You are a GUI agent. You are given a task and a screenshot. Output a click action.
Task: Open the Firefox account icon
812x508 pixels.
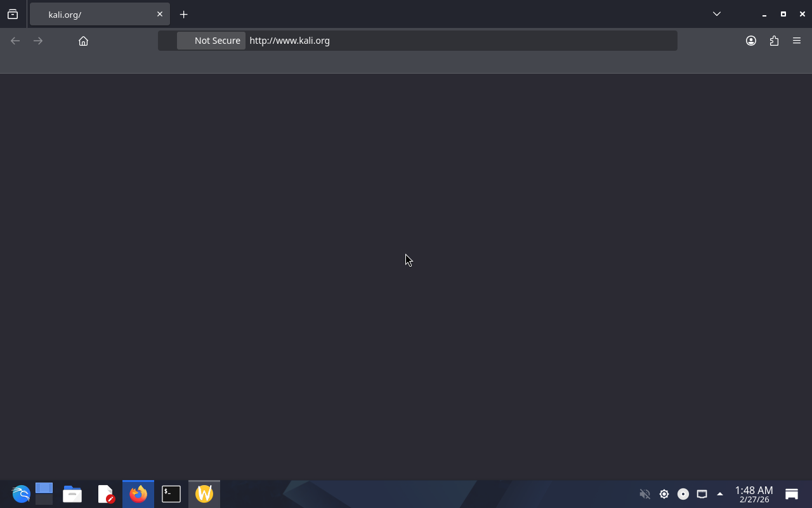(751, 41)
